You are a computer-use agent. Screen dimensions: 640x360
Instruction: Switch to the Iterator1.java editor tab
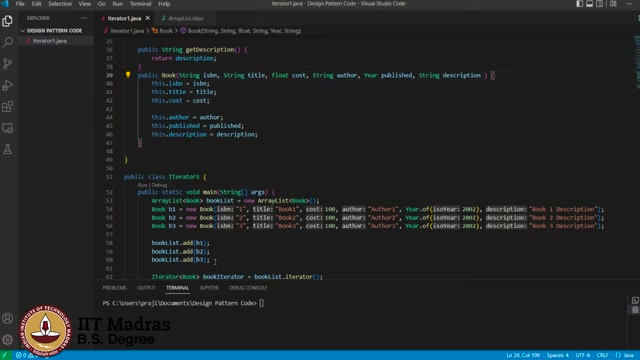[124, 18]
